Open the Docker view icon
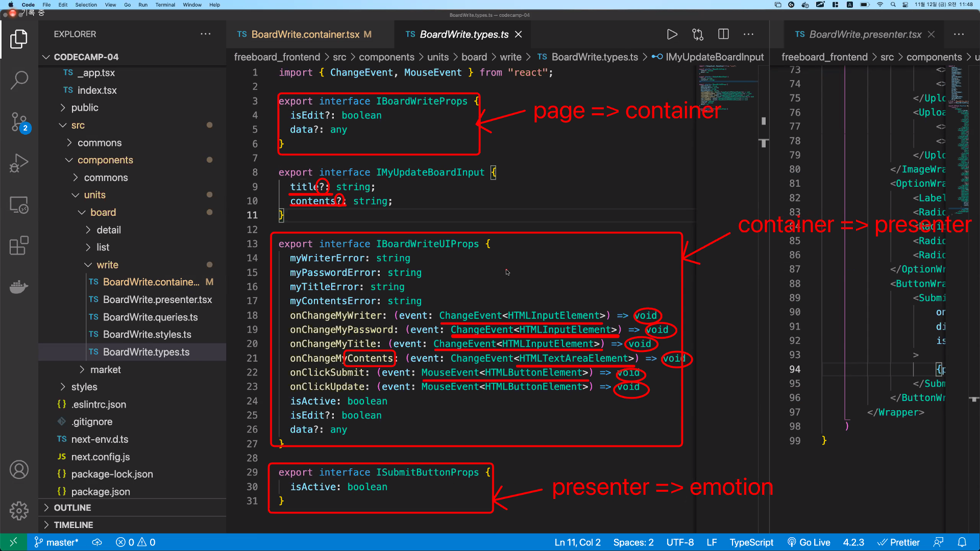The height and width of the screenshot is (551, 980). 19,287
